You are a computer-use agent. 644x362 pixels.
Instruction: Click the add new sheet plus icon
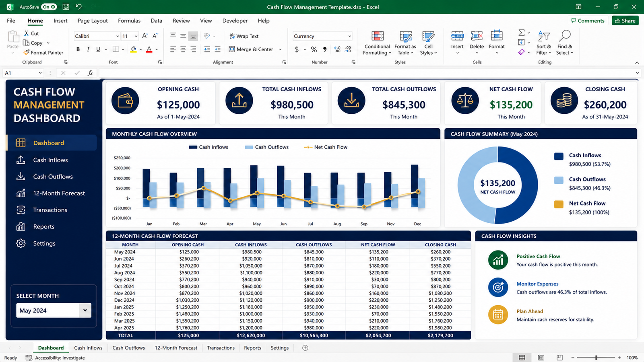305,348
